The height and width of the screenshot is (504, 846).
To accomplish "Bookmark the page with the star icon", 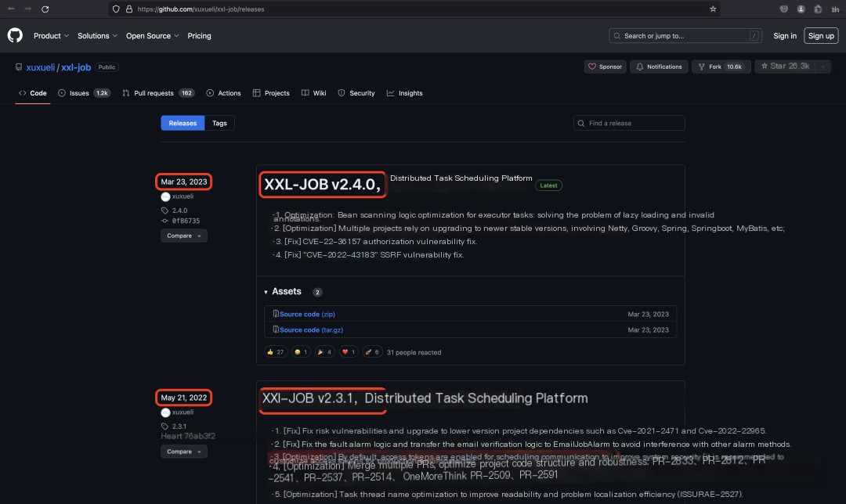I will 713,9.
